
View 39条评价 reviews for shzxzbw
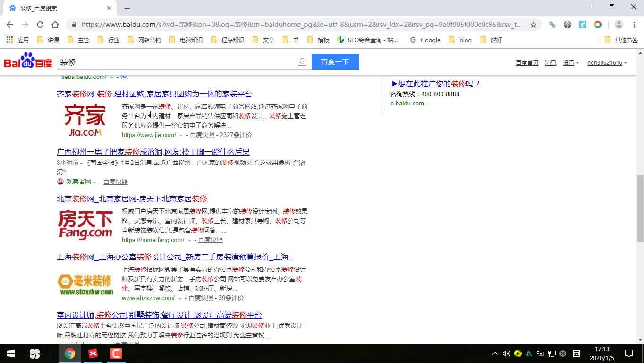[231, 298]
